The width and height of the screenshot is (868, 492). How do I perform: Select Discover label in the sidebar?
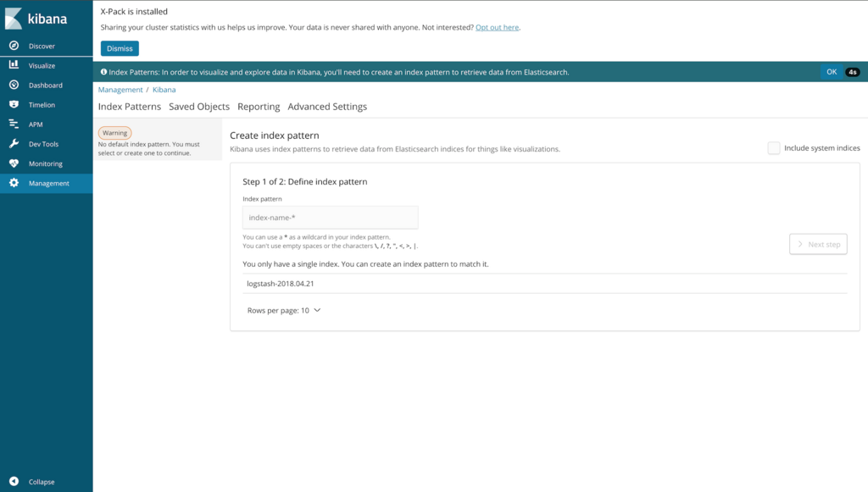tap(42, 46)
